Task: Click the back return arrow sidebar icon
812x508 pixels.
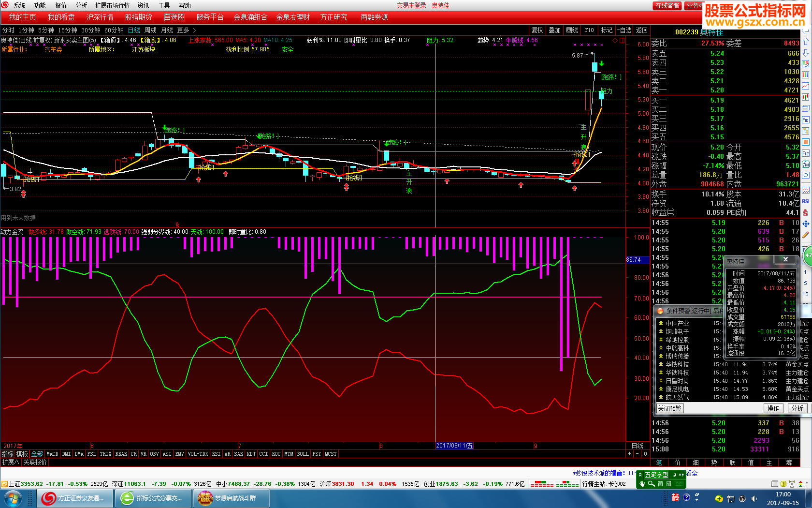Action: (x=806, y=31)
